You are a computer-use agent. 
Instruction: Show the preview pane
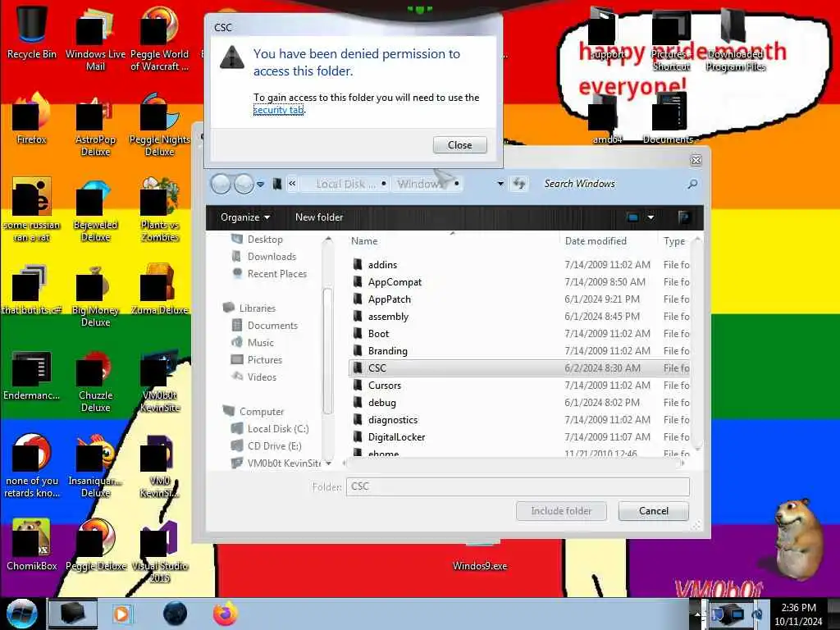click(683, 217)
